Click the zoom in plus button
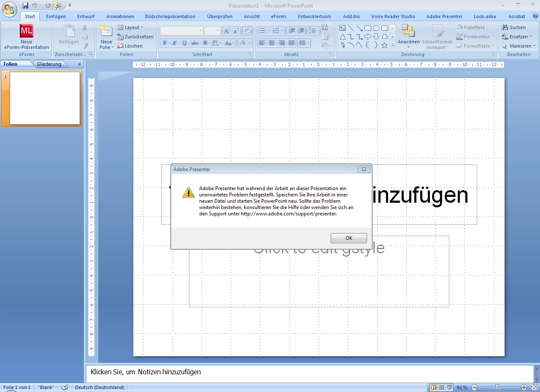This screenshot has height=392, width=540. point(524,387)
